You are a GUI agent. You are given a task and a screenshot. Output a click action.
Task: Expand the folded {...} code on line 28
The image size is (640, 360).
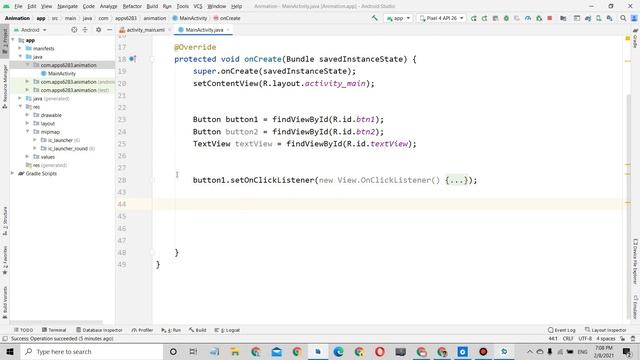point(456,180)
